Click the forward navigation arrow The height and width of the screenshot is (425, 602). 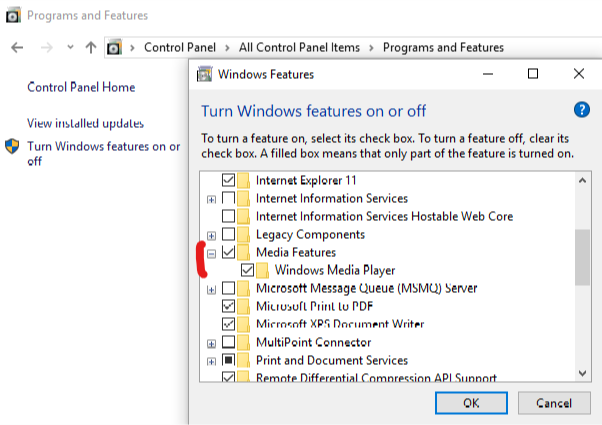click(x=47, y=48)
